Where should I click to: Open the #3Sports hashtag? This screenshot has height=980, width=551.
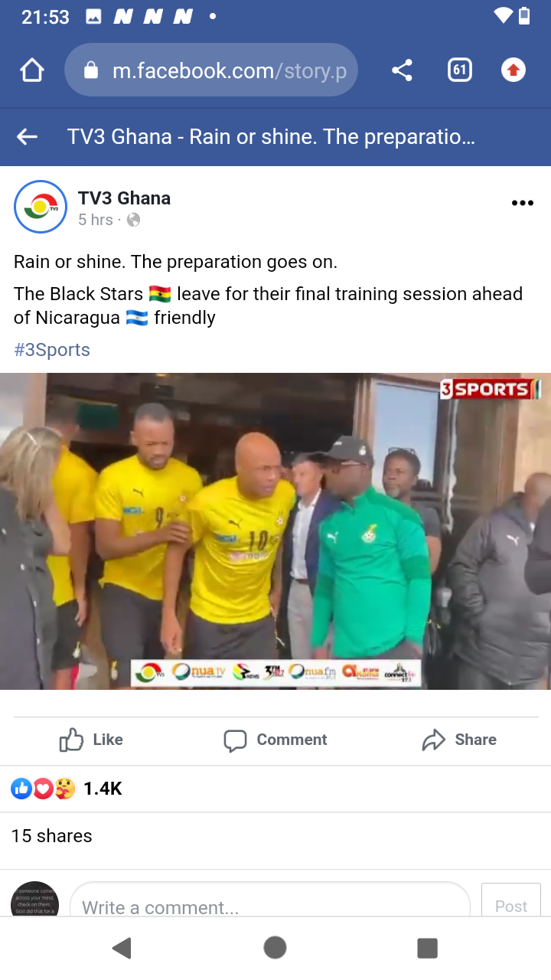[x=52, y=350]
